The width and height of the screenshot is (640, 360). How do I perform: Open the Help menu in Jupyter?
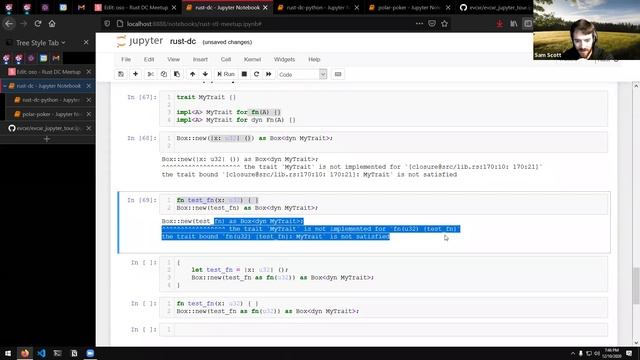tap(314, 60)
